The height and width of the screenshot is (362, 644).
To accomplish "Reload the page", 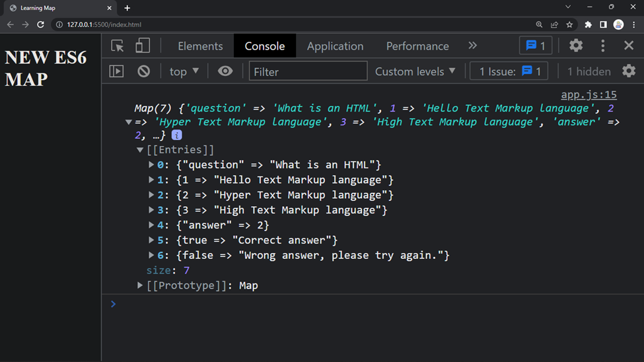I will point(40,24).
